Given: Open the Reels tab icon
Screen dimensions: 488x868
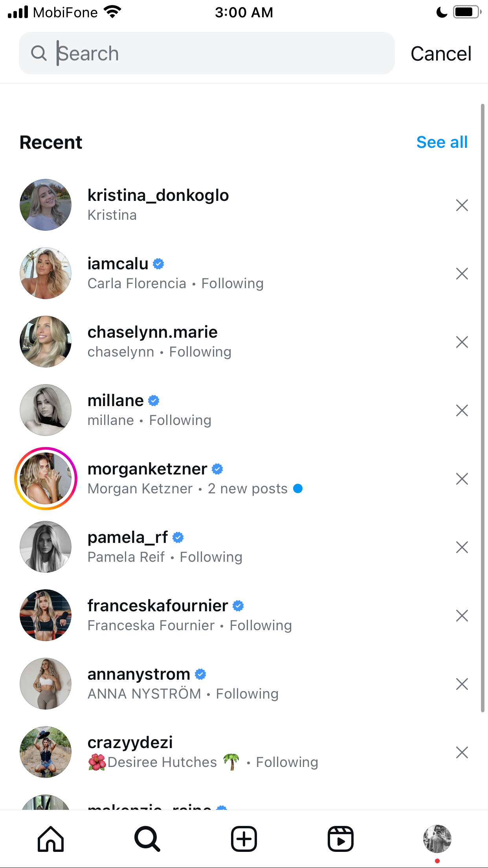Looking at the screenshot, I should (341, 839).
